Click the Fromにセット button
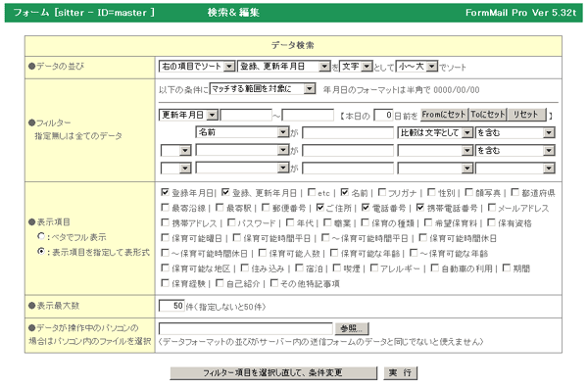 pos(444,115)
